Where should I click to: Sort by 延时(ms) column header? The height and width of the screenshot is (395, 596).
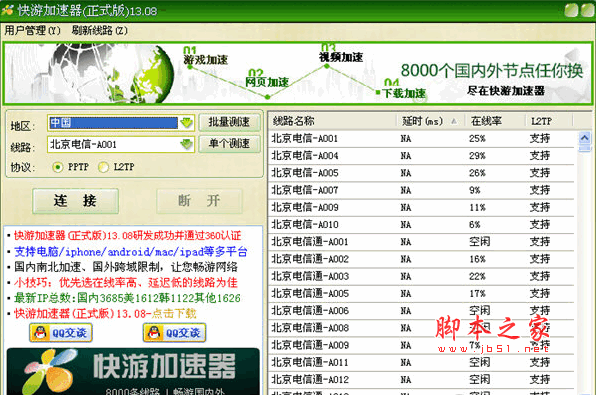tap(430, 121)
